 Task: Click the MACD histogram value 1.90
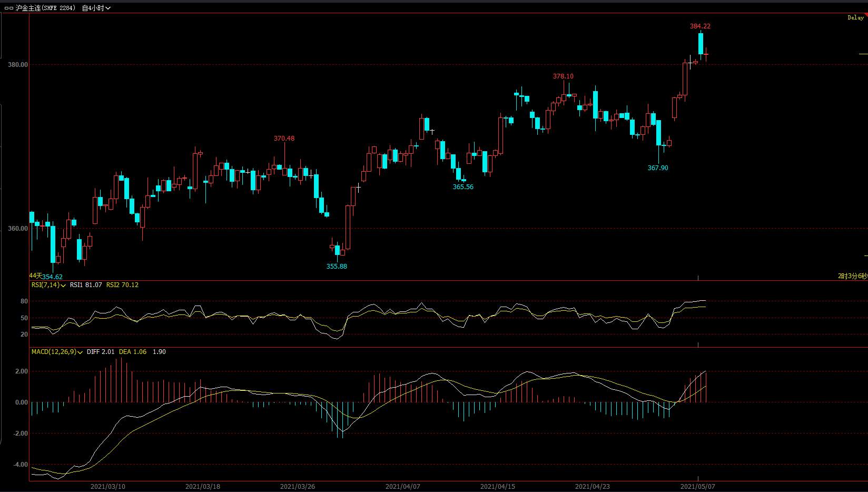pos(159,352)
